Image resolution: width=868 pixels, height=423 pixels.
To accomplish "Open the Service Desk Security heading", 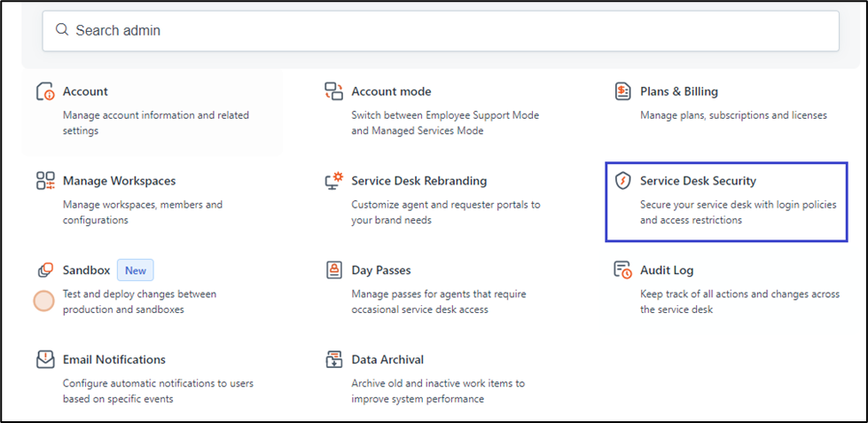I will pyautogui.click(x=698, y=181).
